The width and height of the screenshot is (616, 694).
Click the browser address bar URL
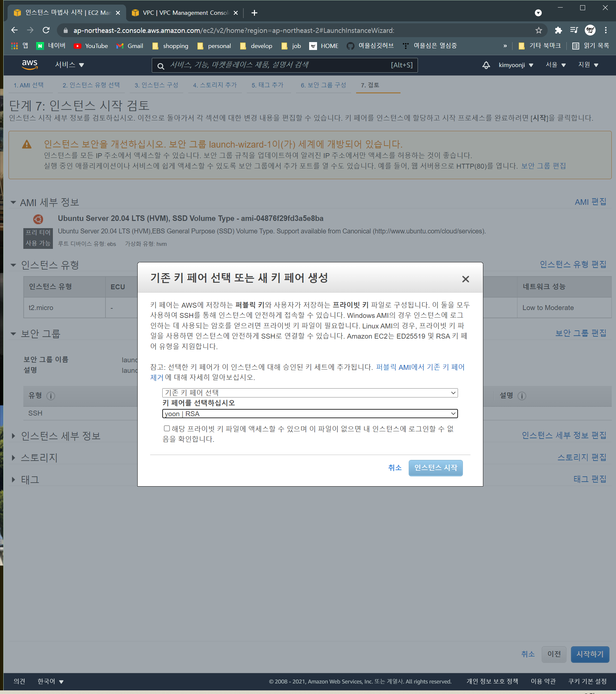(234, 31)
